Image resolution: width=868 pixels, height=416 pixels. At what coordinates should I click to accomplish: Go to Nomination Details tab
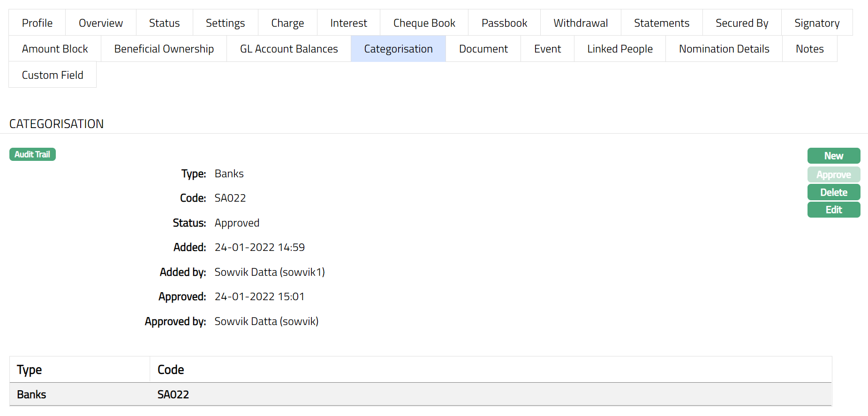[x=724, y=49]
